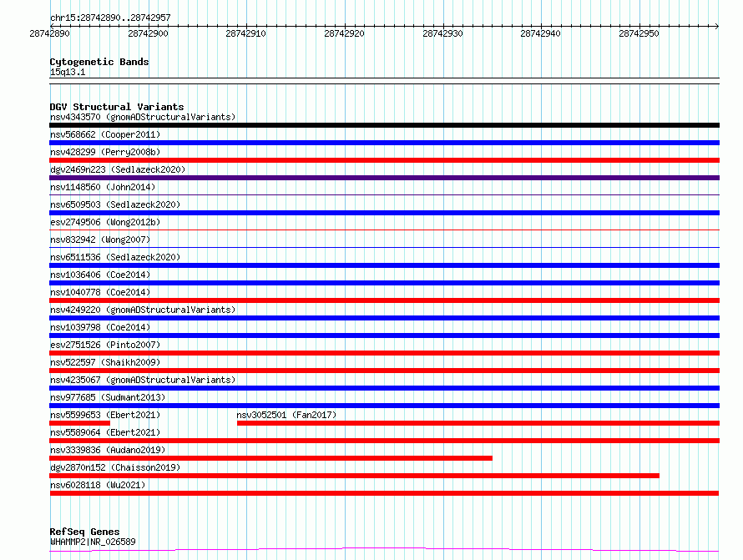Click the nsv4343570 gnomADStructuralVariants label

(143, 117)
